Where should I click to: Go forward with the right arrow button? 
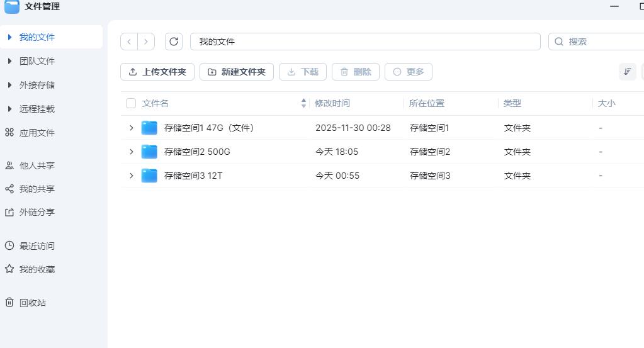[x=146, y=42]
